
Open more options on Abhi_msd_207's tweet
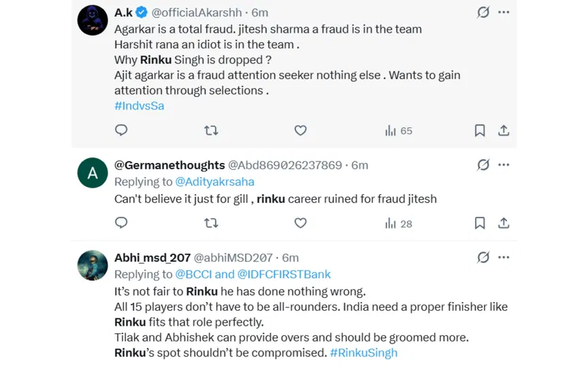tap(504, 257)
